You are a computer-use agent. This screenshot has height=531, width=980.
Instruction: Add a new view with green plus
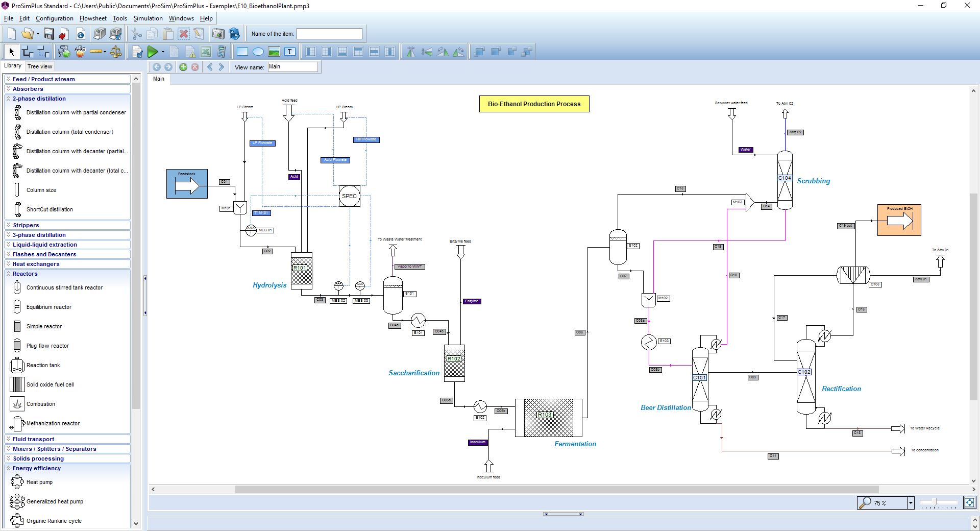[183, 67]
